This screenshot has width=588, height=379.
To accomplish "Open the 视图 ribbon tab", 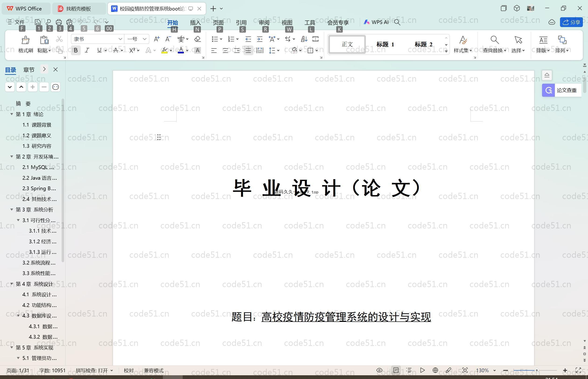I will (287, 22).
